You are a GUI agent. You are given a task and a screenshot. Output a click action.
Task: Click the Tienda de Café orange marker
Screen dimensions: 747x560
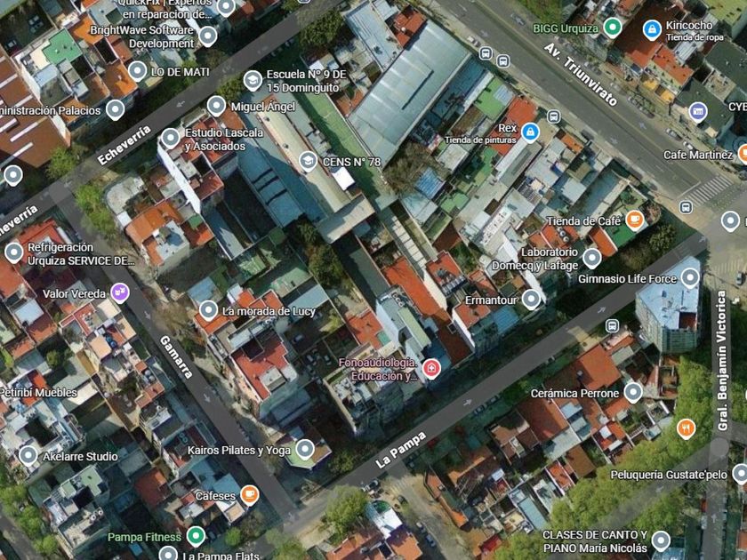pos(635,220)
